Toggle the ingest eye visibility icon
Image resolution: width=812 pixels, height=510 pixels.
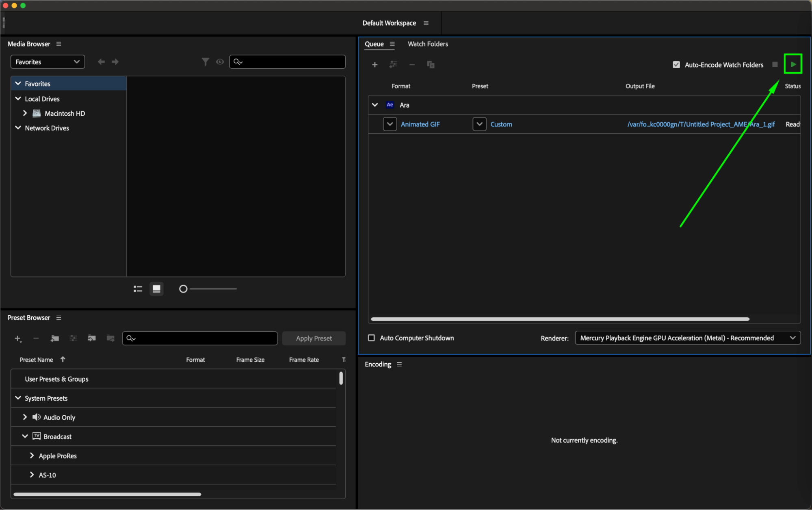[220, 62]
